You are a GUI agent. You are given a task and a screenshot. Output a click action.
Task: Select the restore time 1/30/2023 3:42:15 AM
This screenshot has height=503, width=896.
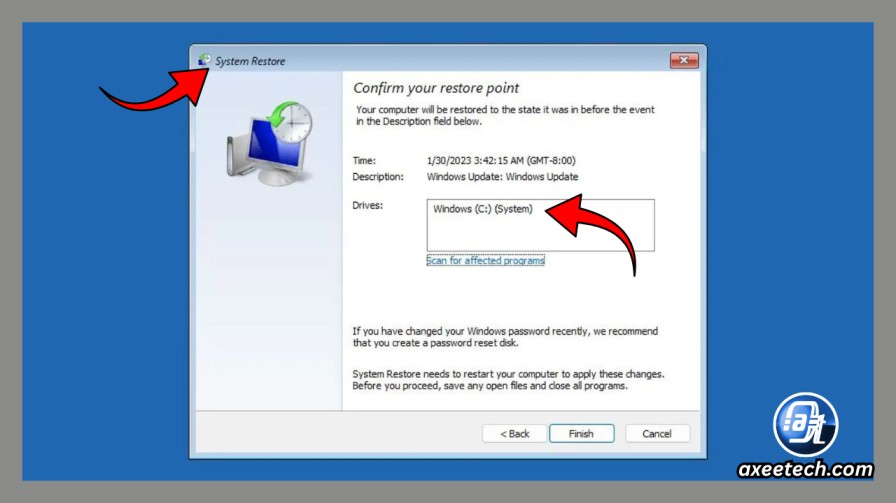pos(501,161)
